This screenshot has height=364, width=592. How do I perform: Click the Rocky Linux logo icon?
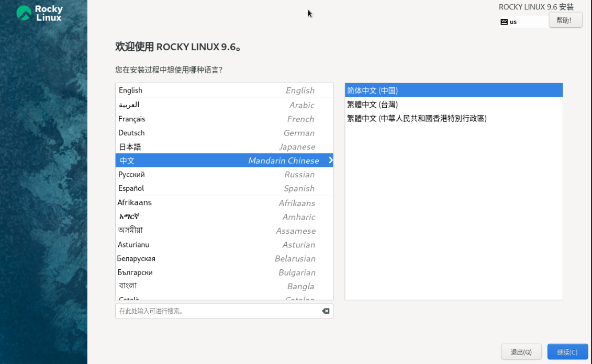[24, 13]
